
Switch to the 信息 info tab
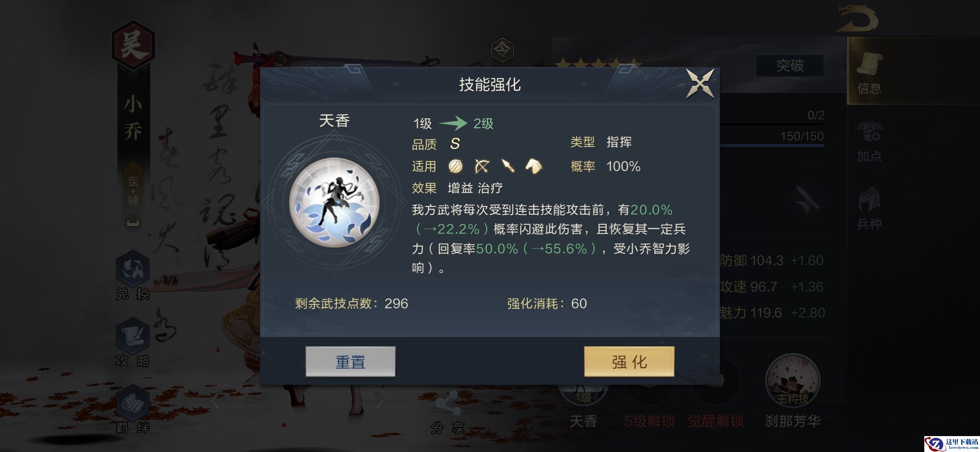pyautogui.click(x=869, y=73)
